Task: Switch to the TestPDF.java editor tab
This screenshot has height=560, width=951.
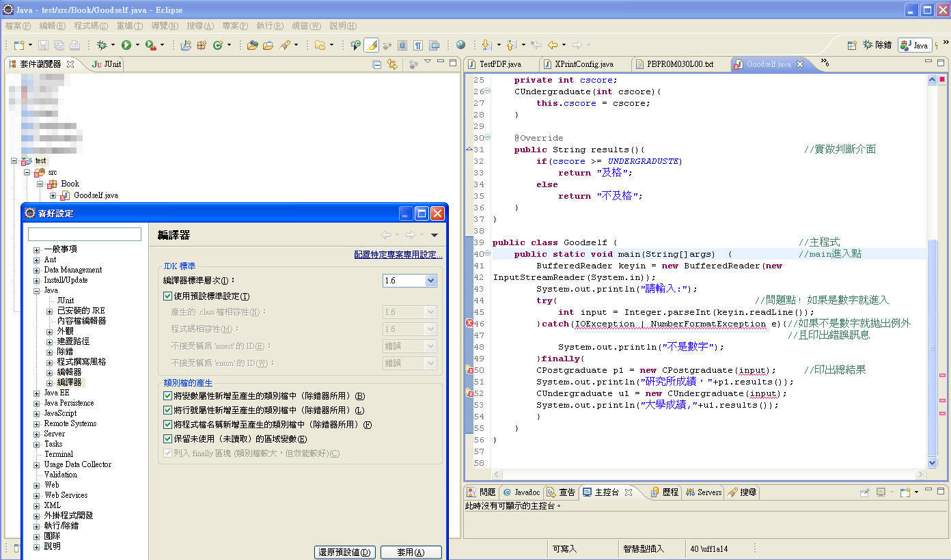Action: click(x=499, y=64)
